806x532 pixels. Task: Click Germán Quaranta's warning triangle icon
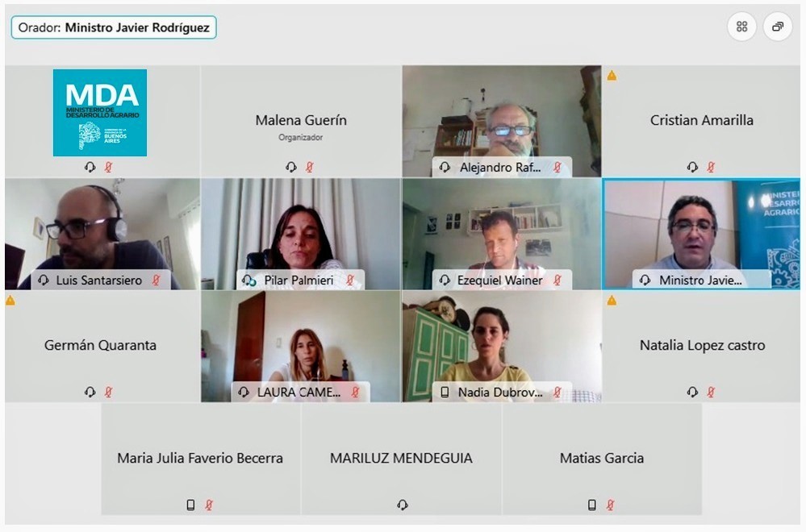point(10,301)
